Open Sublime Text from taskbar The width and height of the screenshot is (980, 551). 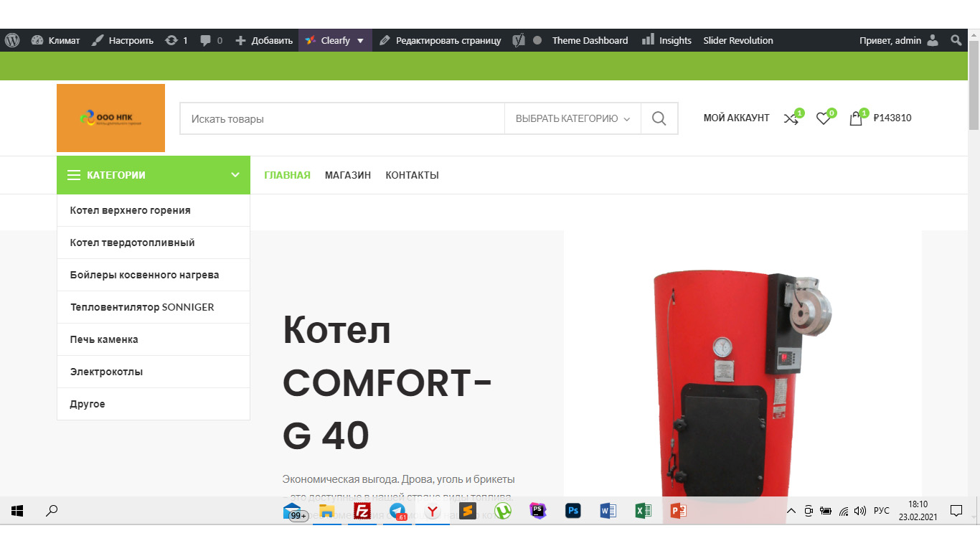[x=468, y=511]
